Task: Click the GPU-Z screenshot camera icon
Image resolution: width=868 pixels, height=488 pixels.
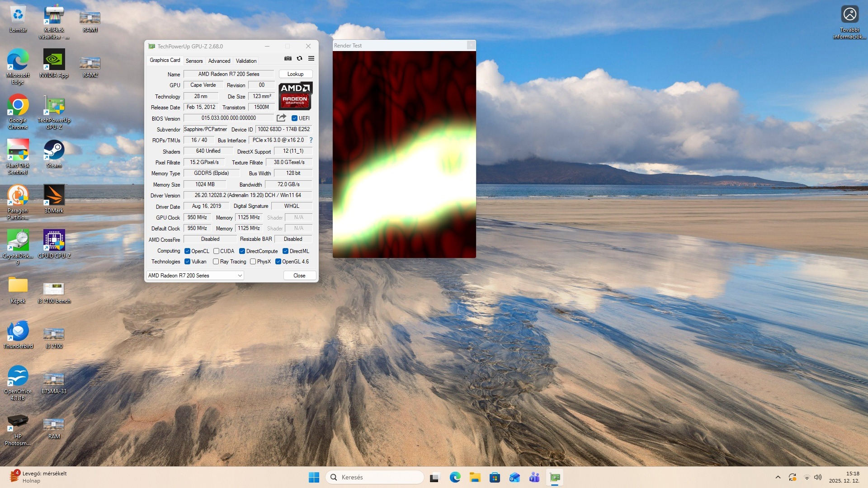Action: (x=288, y=58)
